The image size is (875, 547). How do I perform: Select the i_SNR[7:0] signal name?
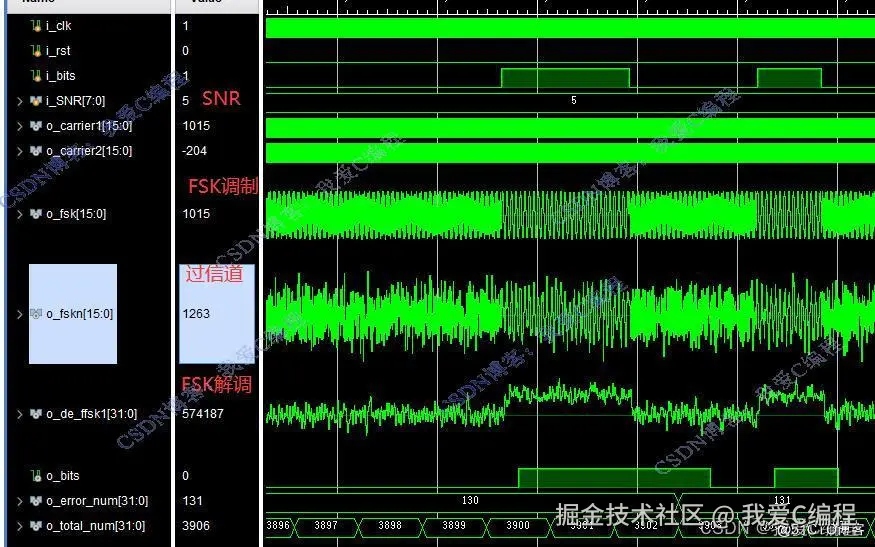75,101
